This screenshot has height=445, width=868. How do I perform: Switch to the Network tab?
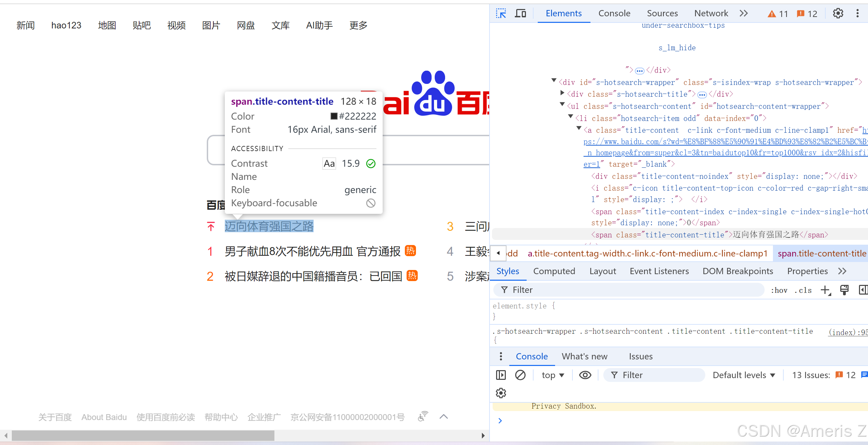click(711, 14)
